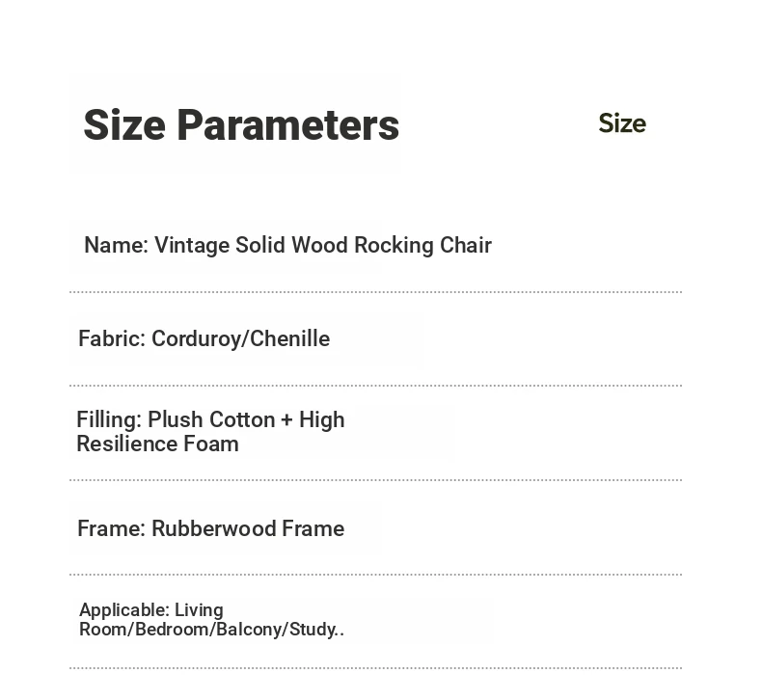
Task: Click the "Resilience Foam" text line
Action: coord(157,444)
